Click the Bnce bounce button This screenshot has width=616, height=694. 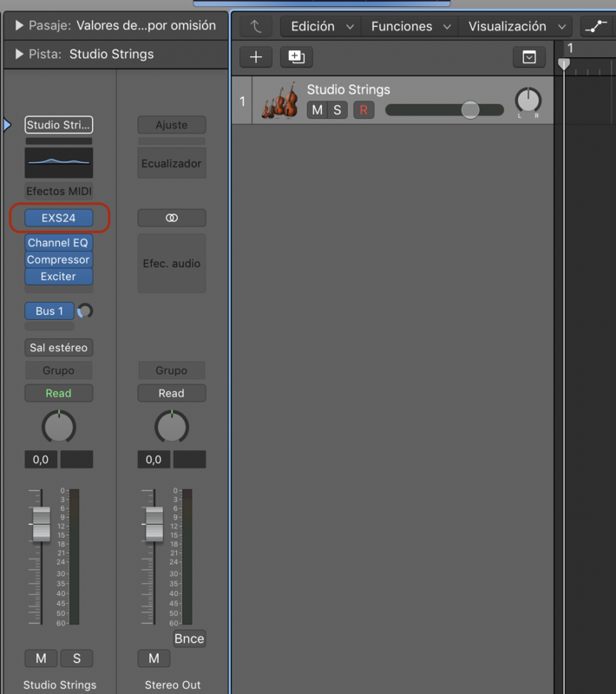[189, 638]
